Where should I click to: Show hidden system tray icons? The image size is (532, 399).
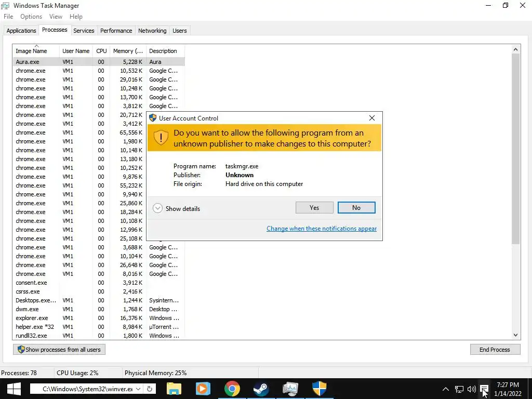coord(446,389)
